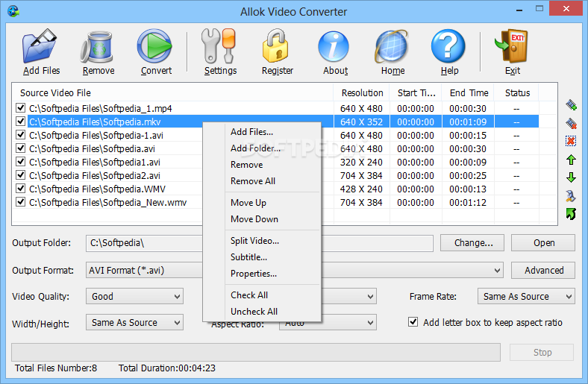The height and width of the screenshot is (384, 588).
Task: Click the remove all red X icon
Action: tap(571, 141)
